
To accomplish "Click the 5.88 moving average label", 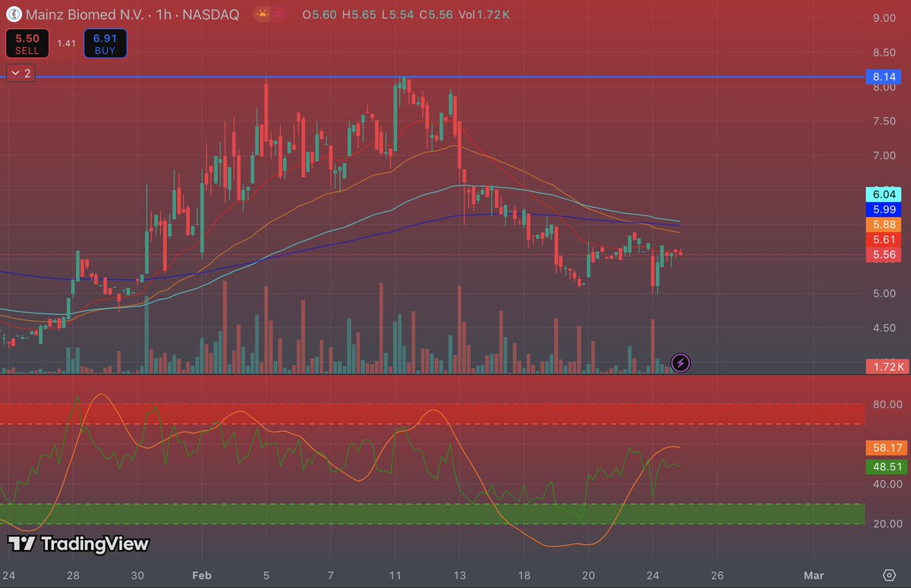I will click(885, 225).
